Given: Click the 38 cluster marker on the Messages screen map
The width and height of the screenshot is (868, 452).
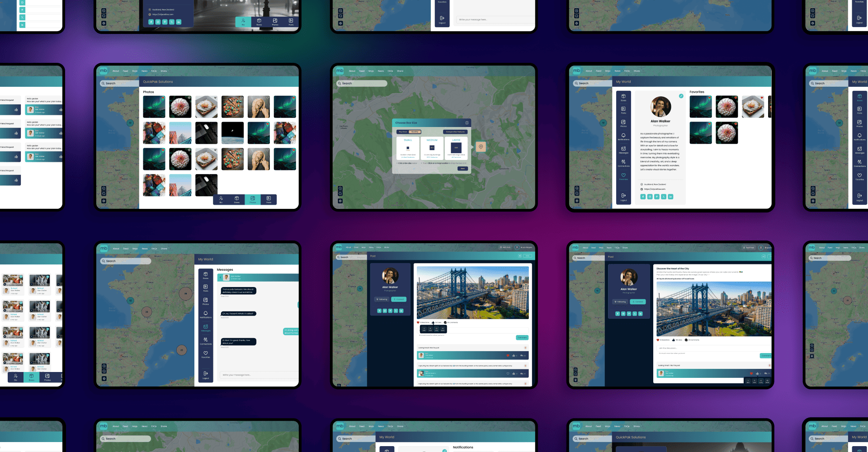Looking at the screenshot, I should pyautogui.click(x=185, y=293).
